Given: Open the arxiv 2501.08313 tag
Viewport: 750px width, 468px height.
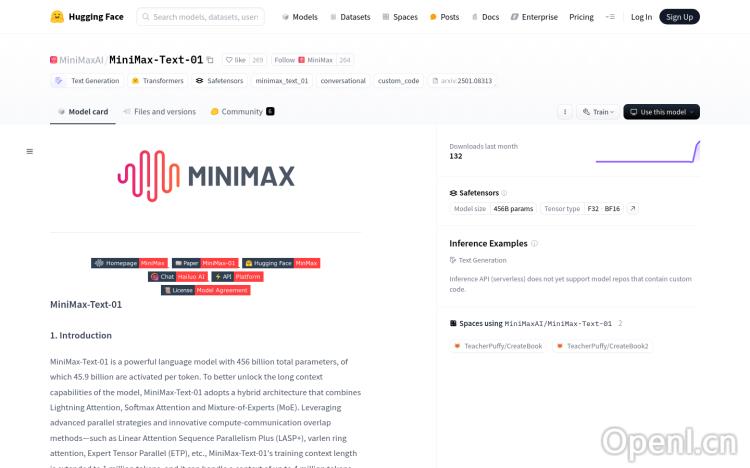Looking at the screenshot, I should pos(462,81).
